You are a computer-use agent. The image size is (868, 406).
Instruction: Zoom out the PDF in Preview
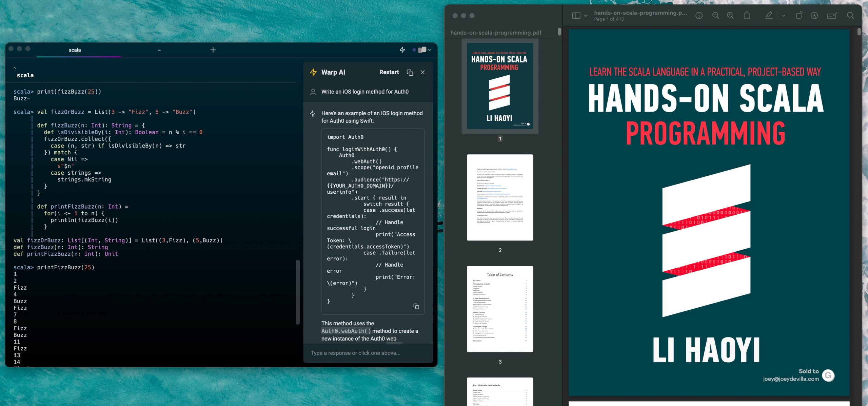(x=715, y=16)
